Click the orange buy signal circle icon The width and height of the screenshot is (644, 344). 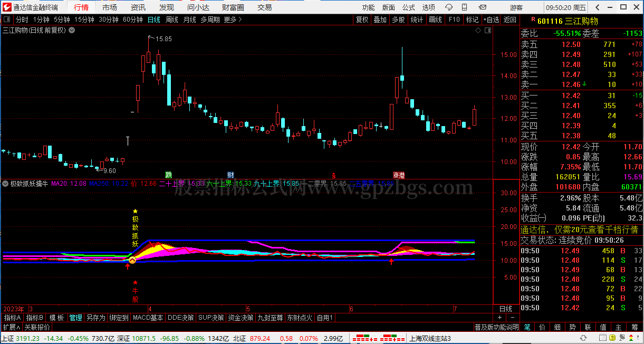[132, 260]
